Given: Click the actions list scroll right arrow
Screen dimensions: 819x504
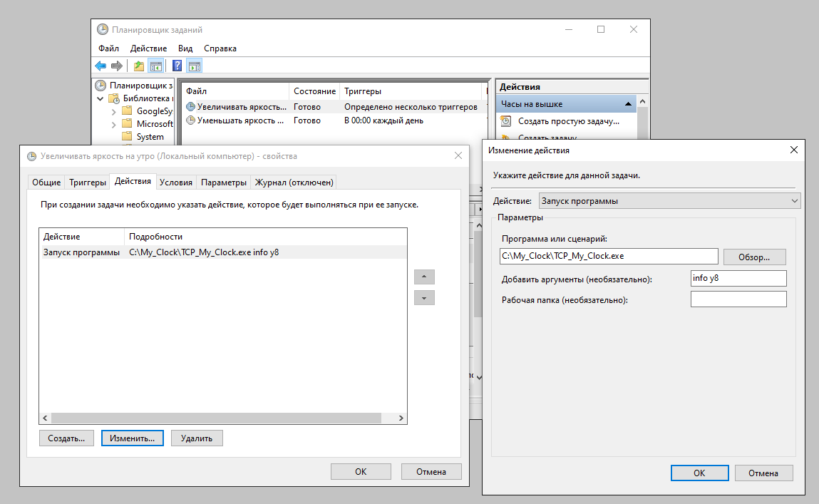Looking at the screenshot, I should click(401, 418).
